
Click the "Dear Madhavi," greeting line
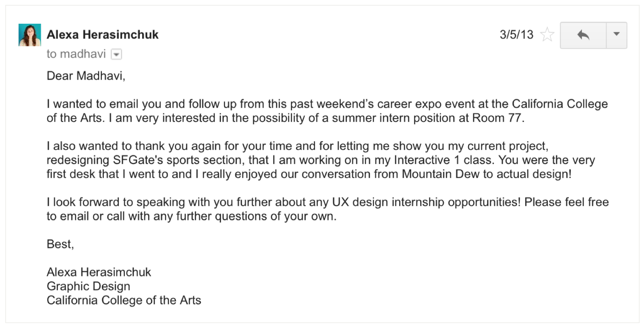(86, 76)
